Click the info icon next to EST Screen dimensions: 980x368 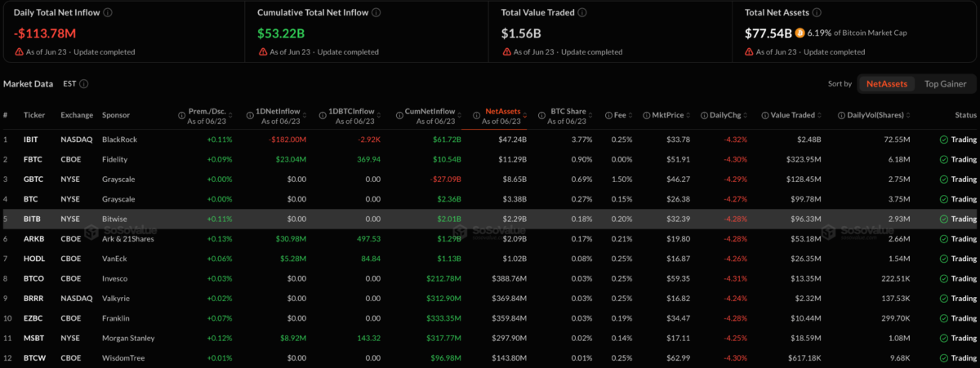(x=84, y=83)
